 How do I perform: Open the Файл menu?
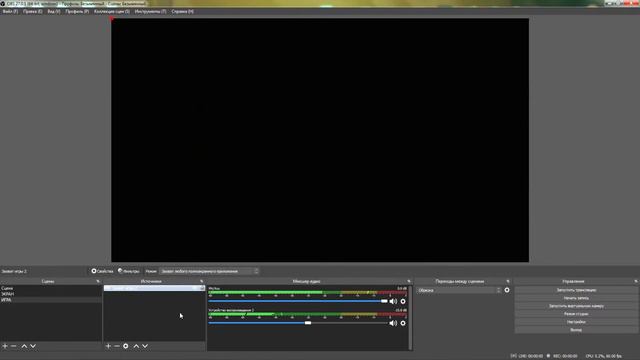tap(10, 11)
